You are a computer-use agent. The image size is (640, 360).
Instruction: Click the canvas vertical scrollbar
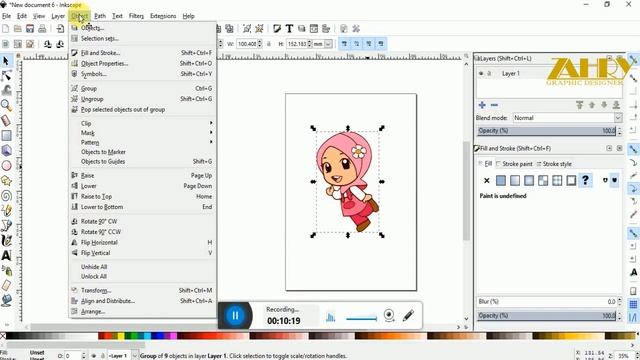466,191
